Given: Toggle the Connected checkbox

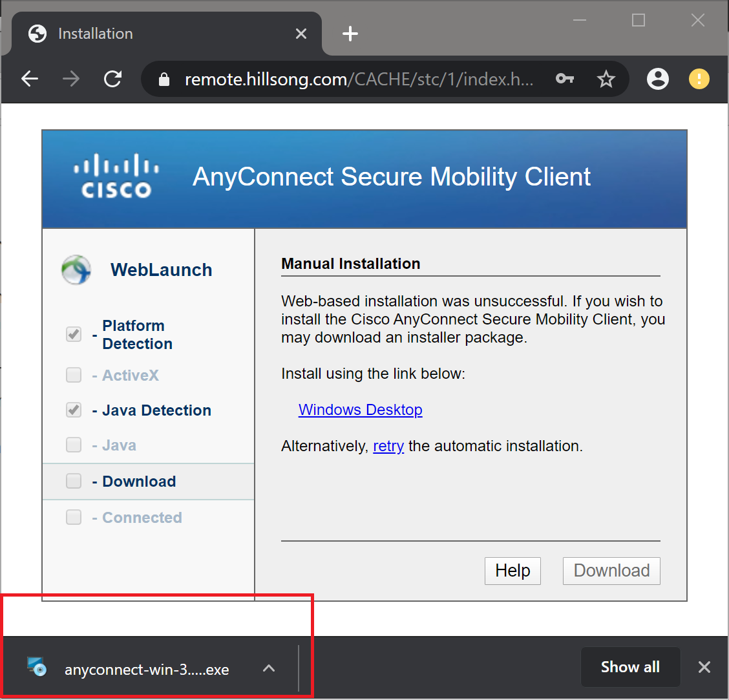Looking at the screenshot, I should (x=74, y=517).
